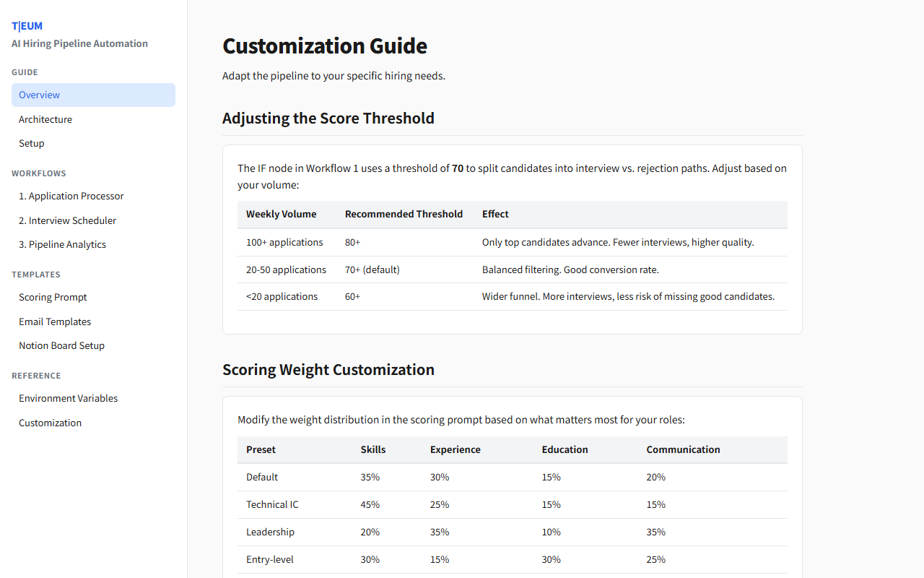Open the Customization reference page
The image size is (924, 578).
coord(50,422)
